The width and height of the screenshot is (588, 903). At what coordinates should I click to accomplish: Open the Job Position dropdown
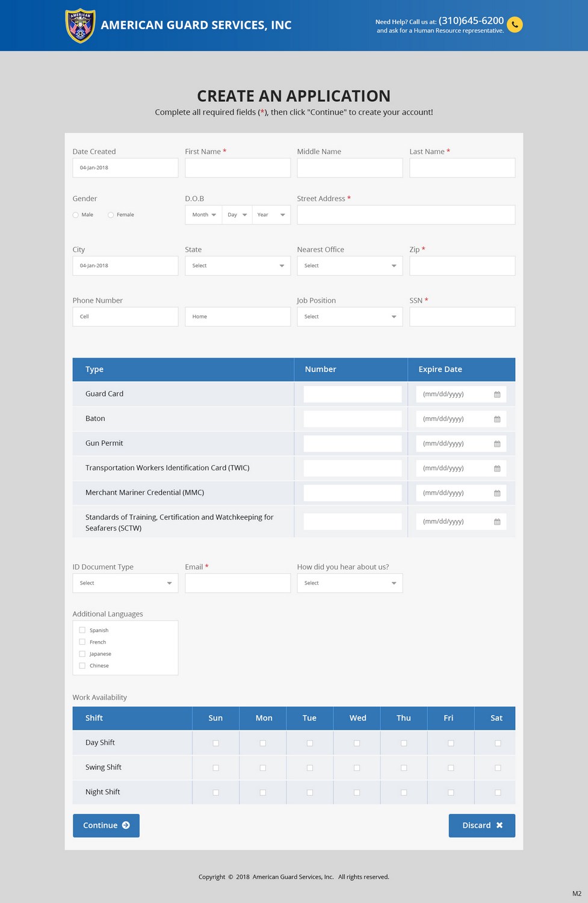coord(350,316)
